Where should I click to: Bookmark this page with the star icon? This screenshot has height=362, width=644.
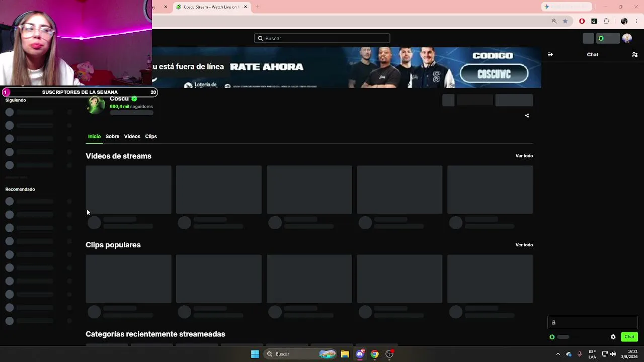(x=565, y=21)
